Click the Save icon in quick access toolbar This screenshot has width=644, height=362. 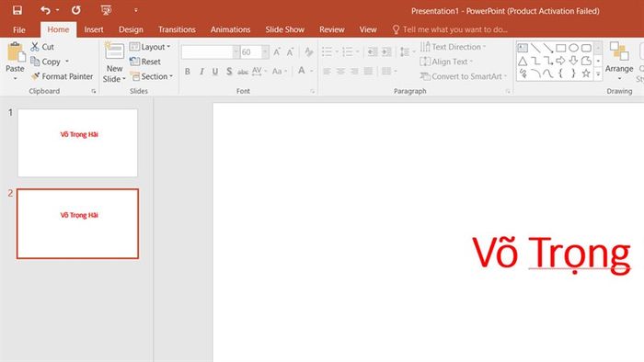tap(17, 10)
